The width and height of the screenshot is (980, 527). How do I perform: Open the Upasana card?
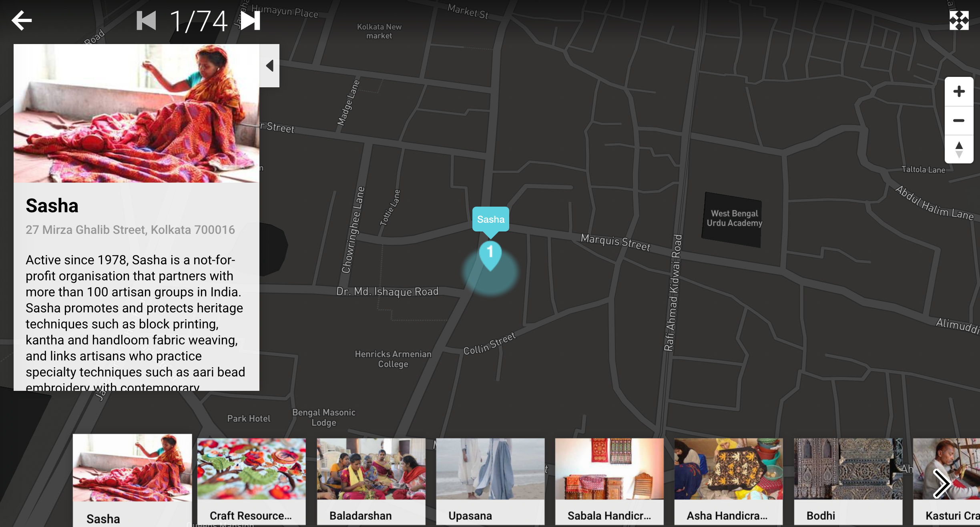tap(490, 482)
